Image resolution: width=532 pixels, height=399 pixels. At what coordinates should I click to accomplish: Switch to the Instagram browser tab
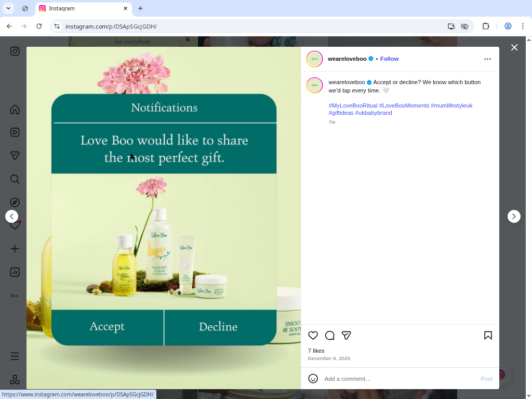(x=83, y=8)
